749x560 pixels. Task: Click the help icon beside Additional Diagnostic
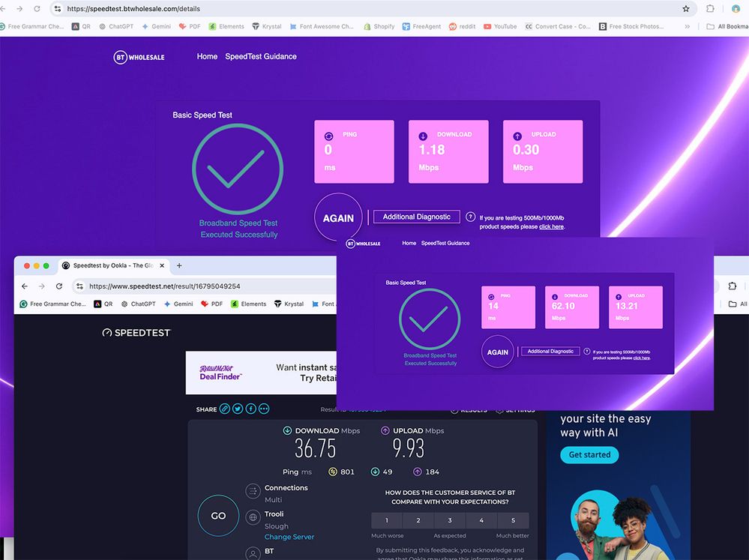pos(471,217)
